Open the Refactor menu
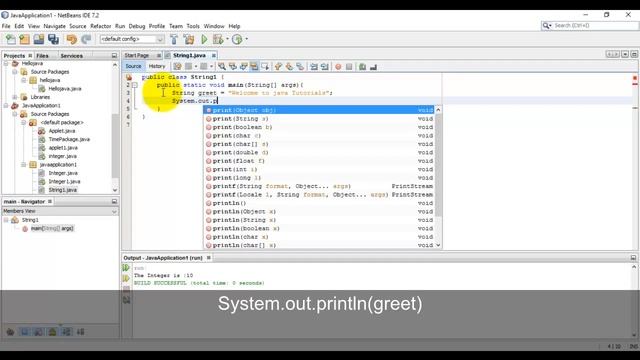This screenshot has width=640, height=360. pyautogui.click(x=100, y=26)
